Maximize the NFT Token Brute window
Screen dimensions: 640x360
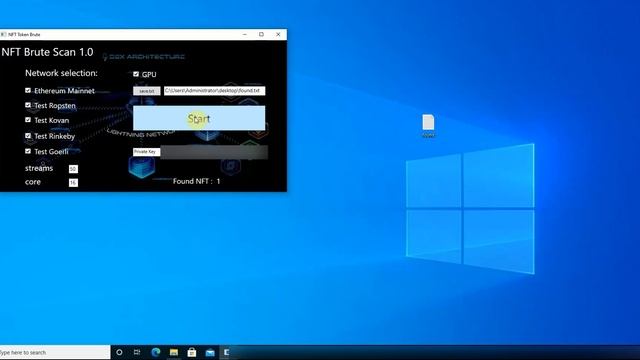(x=262, y=35)
